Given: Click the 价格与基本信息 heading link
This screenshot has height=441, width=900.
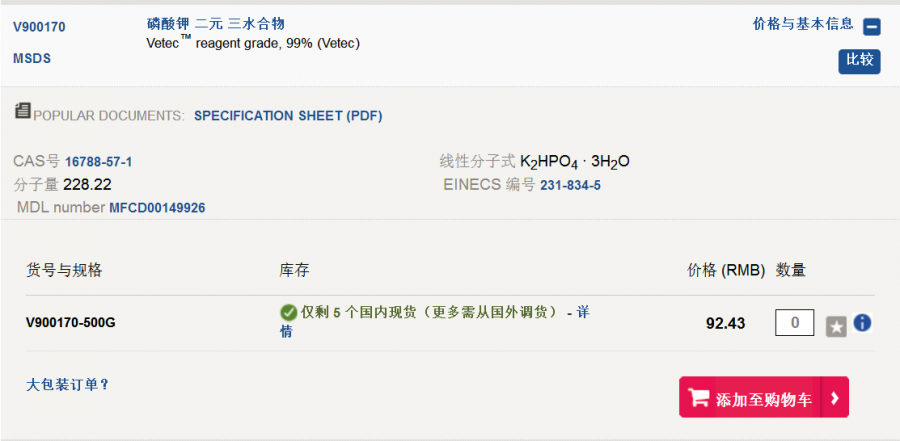Looking at the screenshot, I should coord(803,24).
